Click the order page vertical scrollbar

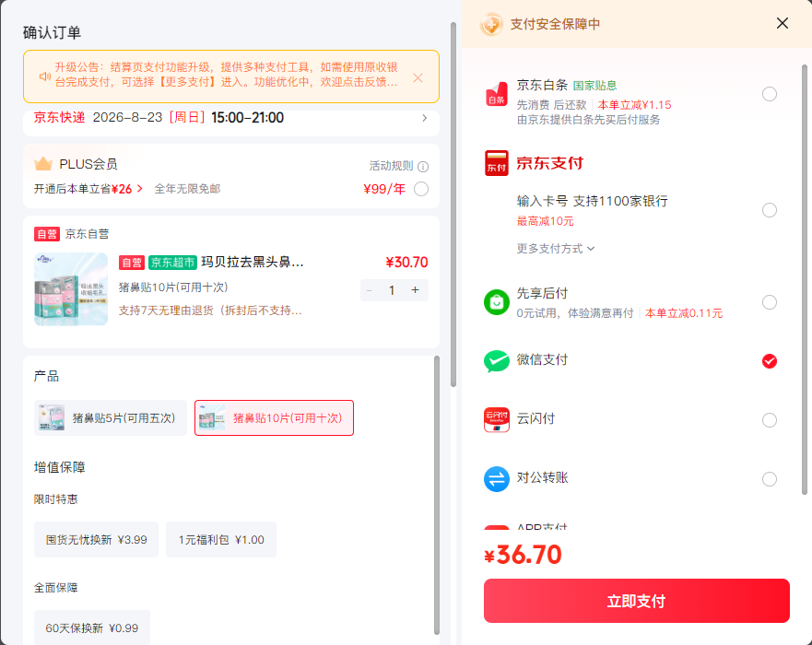453,205
